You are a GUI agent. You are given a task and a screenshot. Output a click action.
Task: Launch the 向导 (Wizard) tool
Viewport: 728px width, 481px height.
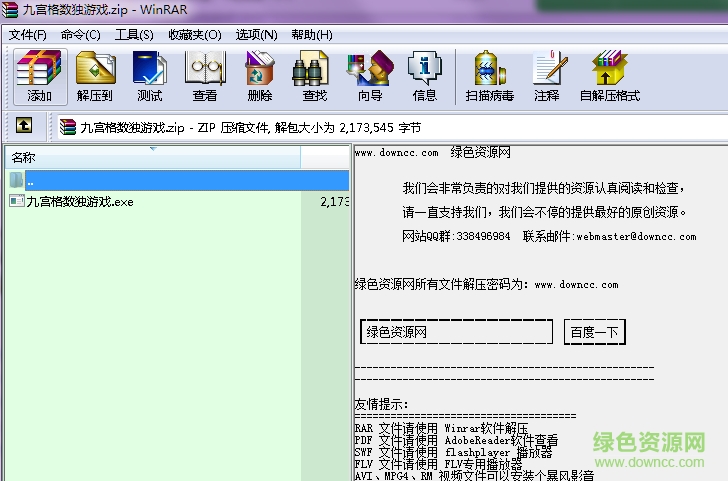tap(370, 77)
